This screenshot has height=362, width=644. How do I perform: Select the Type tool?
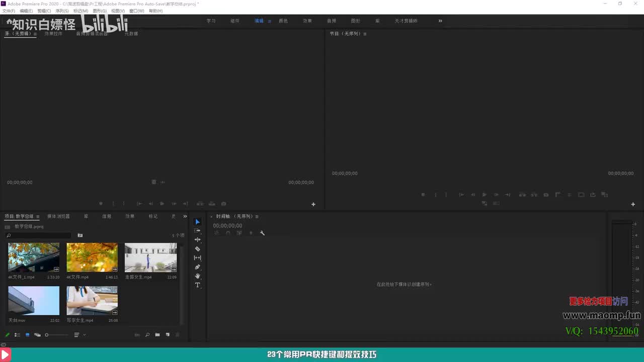(198, 285)
